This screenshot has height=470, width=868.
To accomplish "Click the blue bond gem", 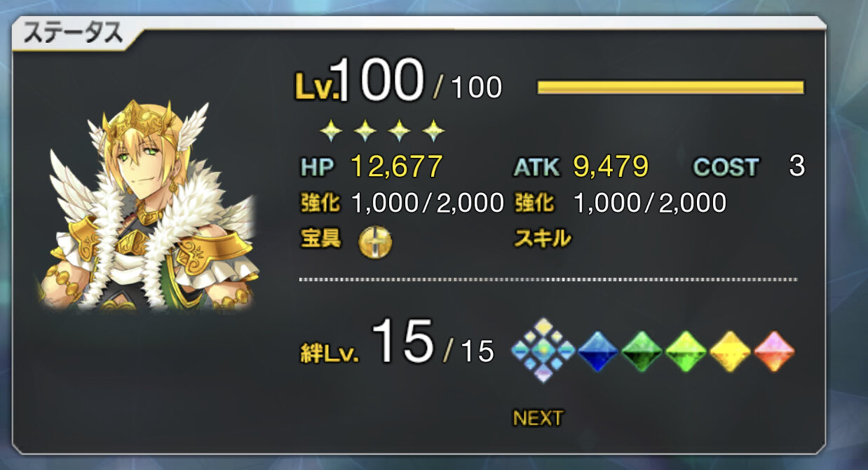I will click(x=597, y=351).
